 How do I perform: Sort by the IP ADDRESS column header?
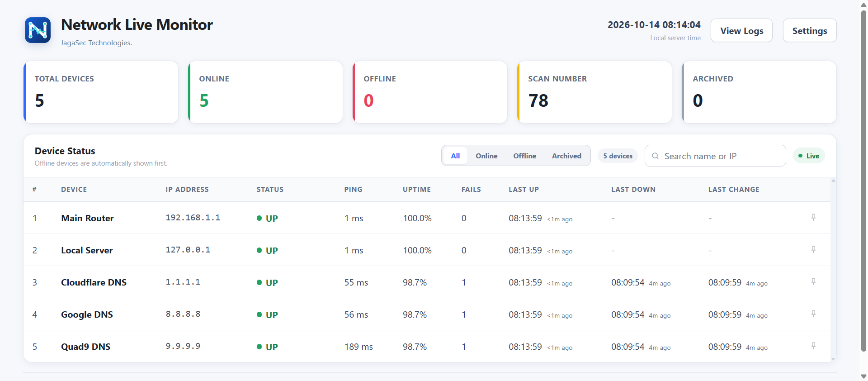pos(187,190)
